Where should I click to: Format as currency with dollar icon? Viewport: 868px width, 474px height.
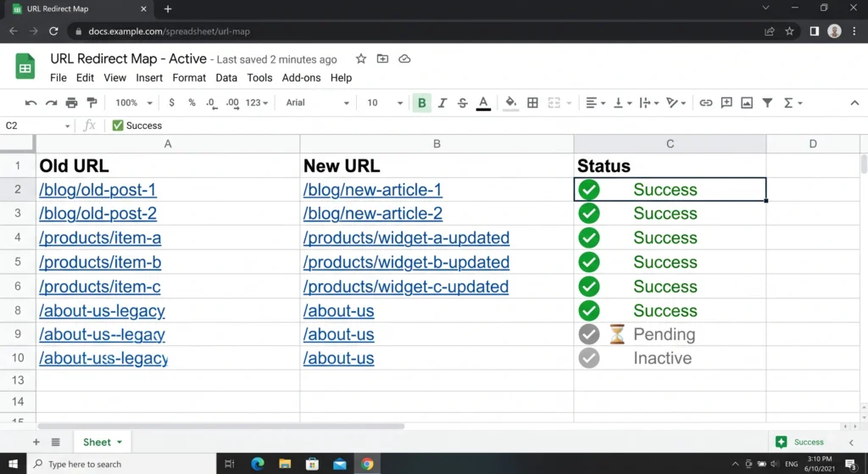click(x=171, y=103)
